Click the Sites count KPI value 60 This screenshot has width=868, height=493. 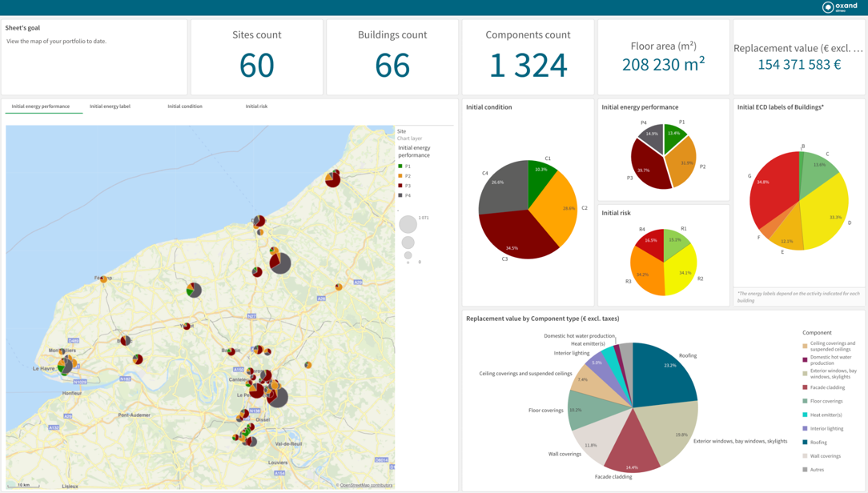[256, 65]
